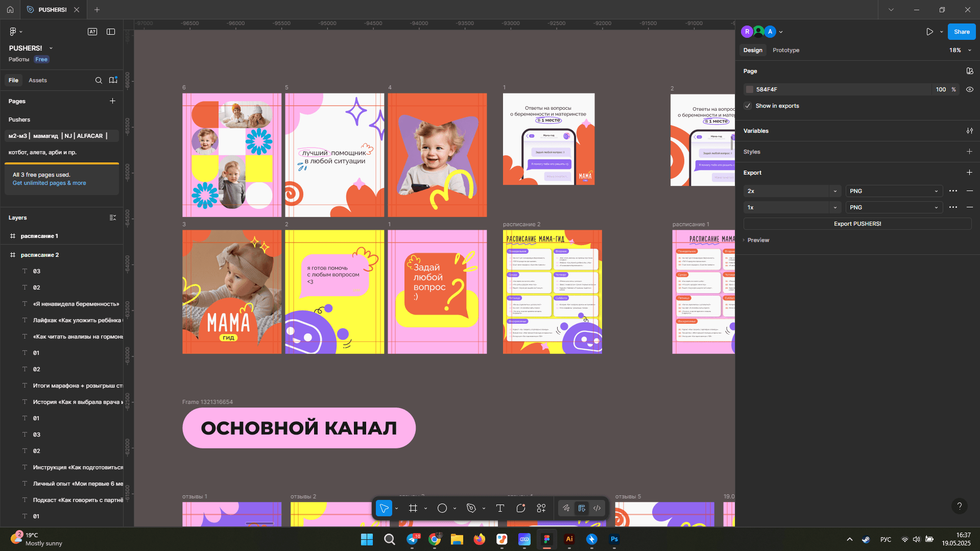980x551 pixels.
Task: Switch to the Assets tab
Action: tap(38, 80)
